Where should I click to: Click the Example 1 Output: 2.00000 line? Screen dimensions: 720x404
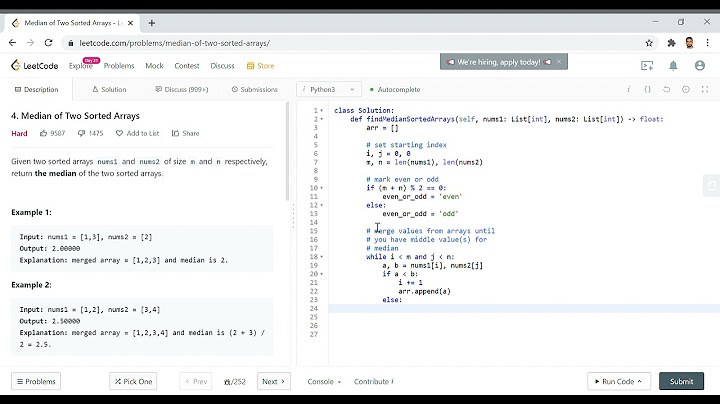(50, 248)
